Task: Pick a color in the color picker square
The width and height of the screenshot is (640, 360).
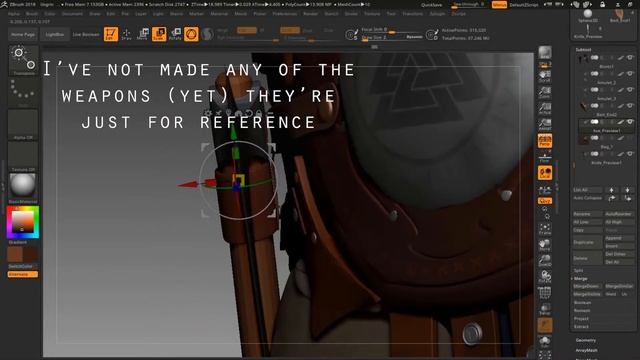Action: click(x=22, y=222)
